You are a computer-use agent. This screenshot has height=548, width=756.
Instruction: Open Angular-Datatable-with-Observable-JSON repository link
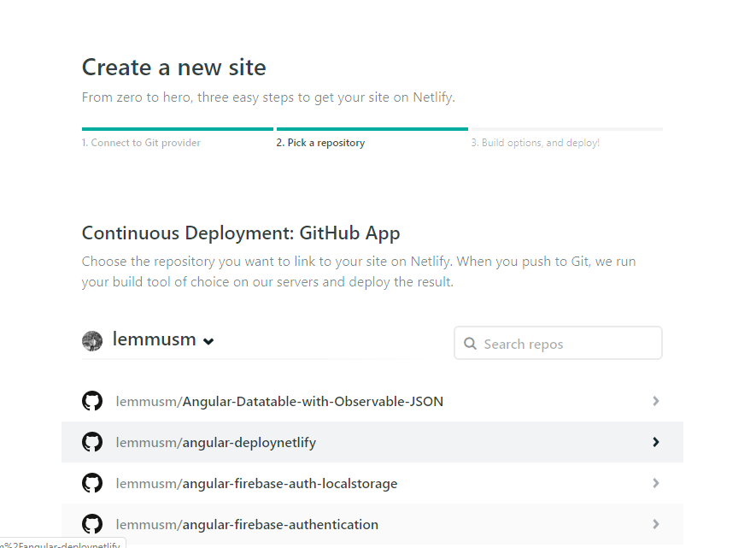[279, 401]
